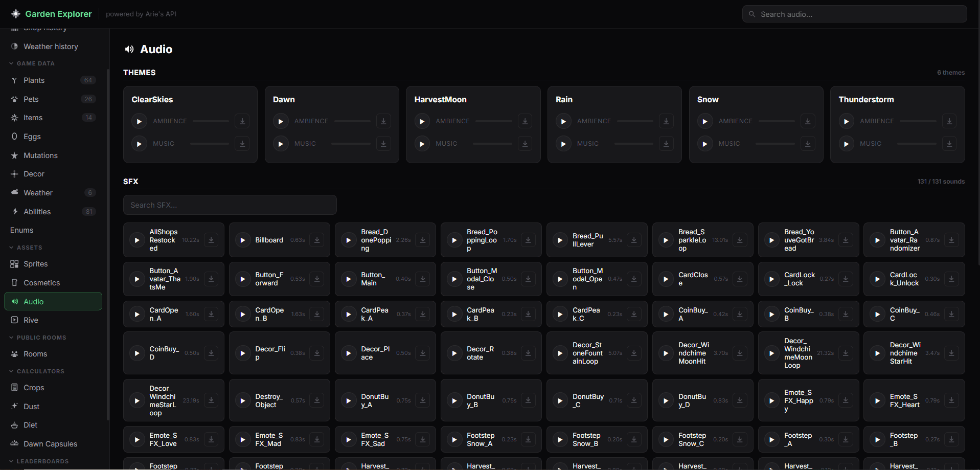The width and height of the screenshot is (980, 470).
Task: Play the Decor_StoneFountainLoop sound
Action: (560, 353)
